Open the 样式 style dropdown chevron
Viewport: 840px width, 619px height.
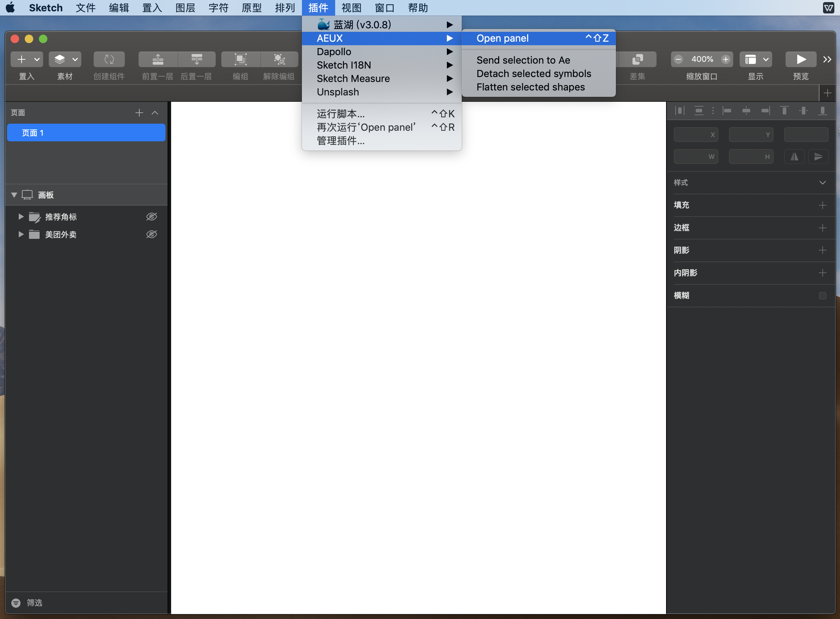[x=822, y=183]
